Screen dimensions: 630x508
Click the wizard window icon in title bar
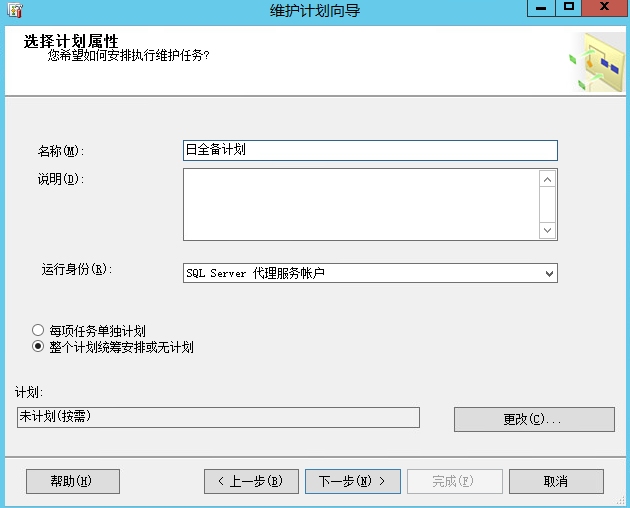[x=14, y=10]
